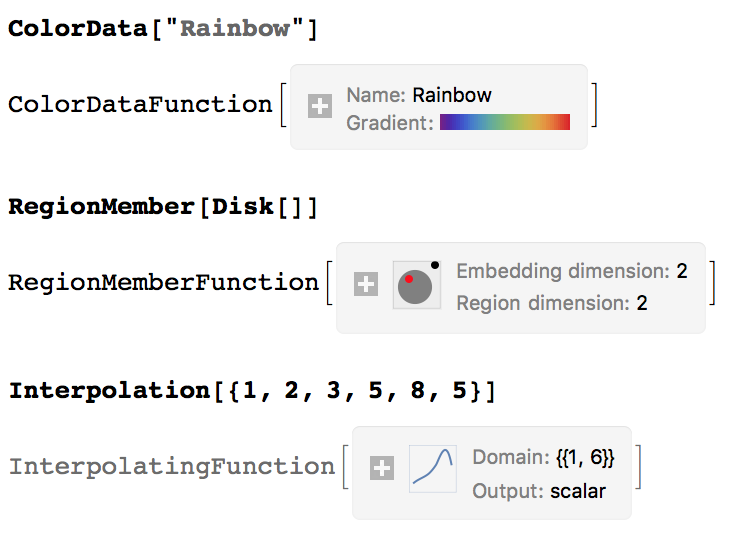Screen dimensions: 732x534
Task: Click the Domain: {{1, 6}} entry
Action: click(x=543, y=457)
